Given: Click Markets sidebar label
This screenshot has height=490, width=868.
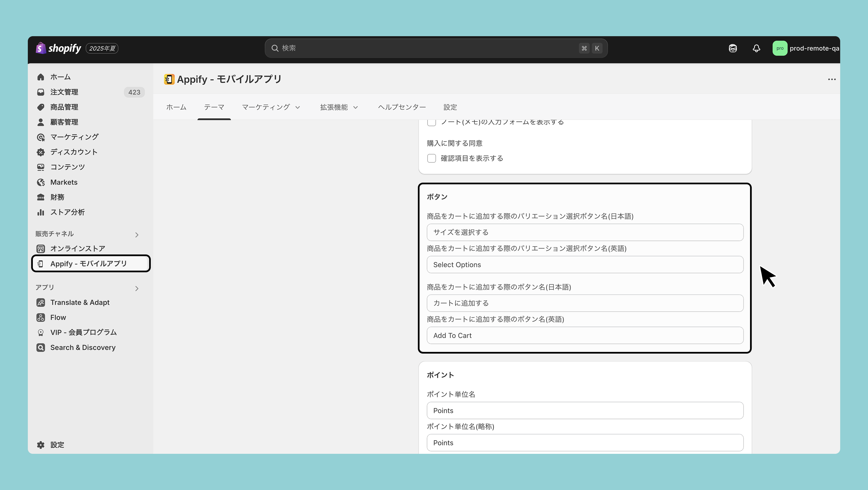Looking at the screenshot, I should pyautogui.click(x=64, y=182).
